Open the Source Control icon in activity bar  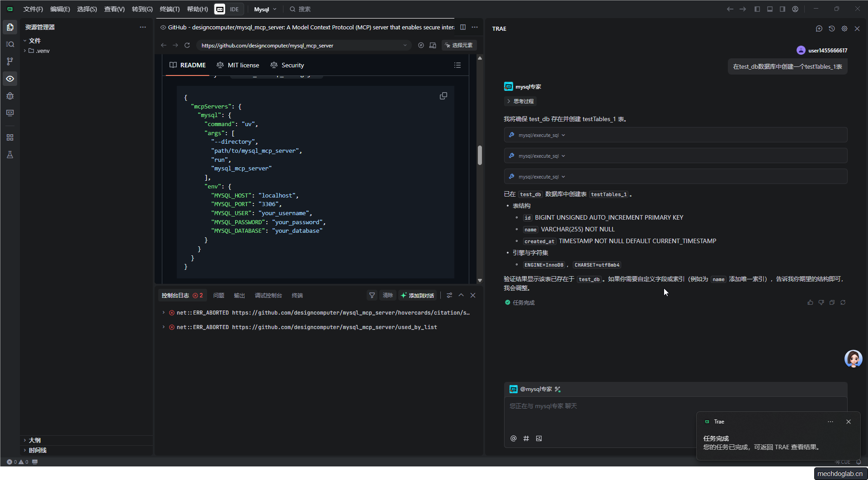coord(10,61)
